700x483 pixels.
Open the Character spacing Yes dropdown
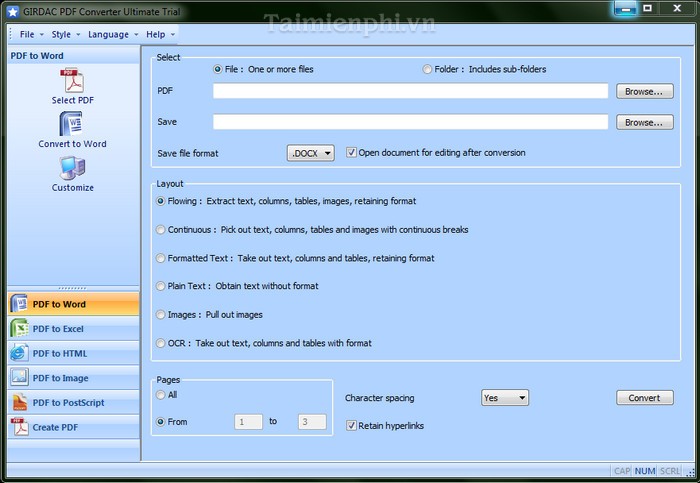click(505, 398)
